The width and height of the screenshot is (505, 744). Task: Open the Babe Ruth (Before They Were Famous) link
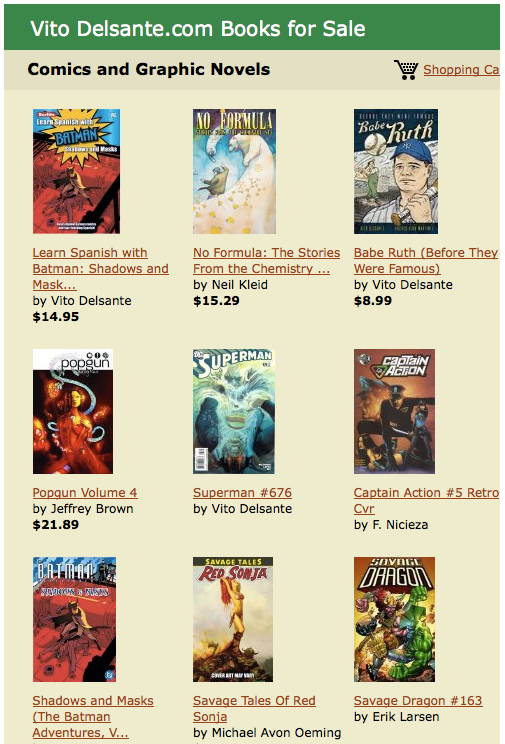click(426, 260)
